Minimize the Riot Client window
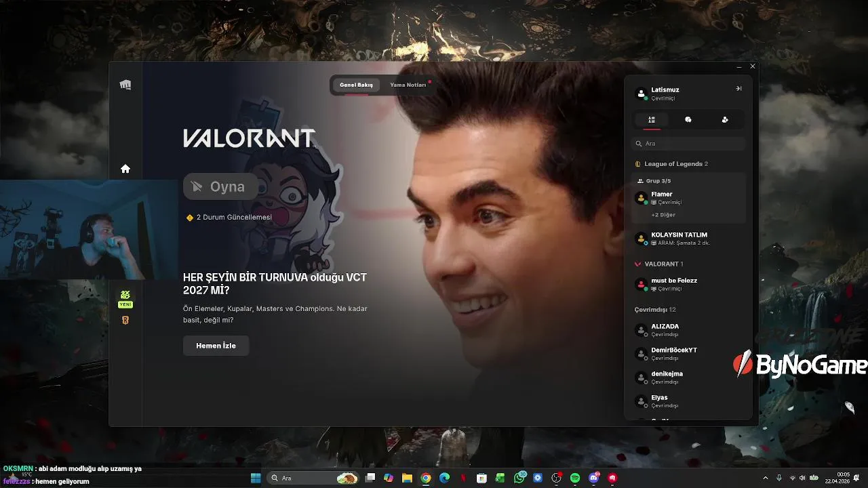868x488 pixels. (x=739, y=66)
